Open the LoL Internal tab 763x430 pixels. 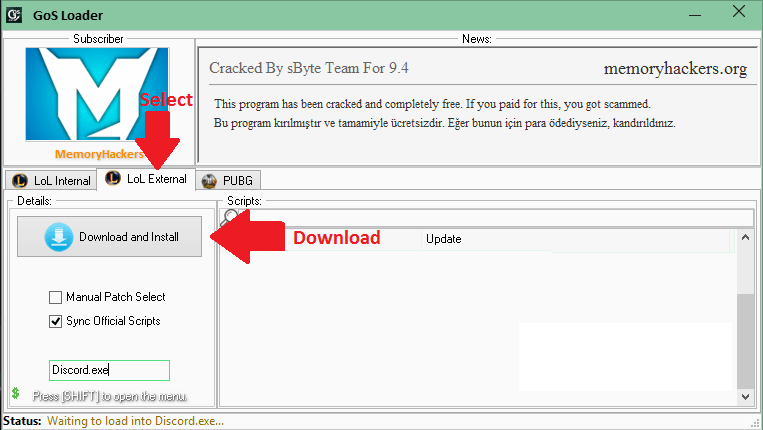pyautogui.click(x=51, y=180)
